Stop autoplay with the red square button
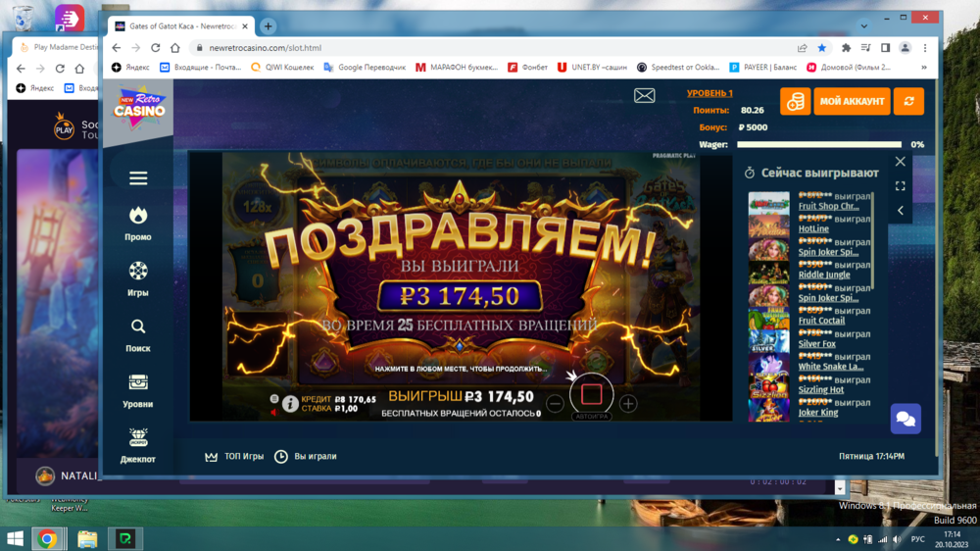This screenshot has height=551, width=980. click(x=591, y=394)
